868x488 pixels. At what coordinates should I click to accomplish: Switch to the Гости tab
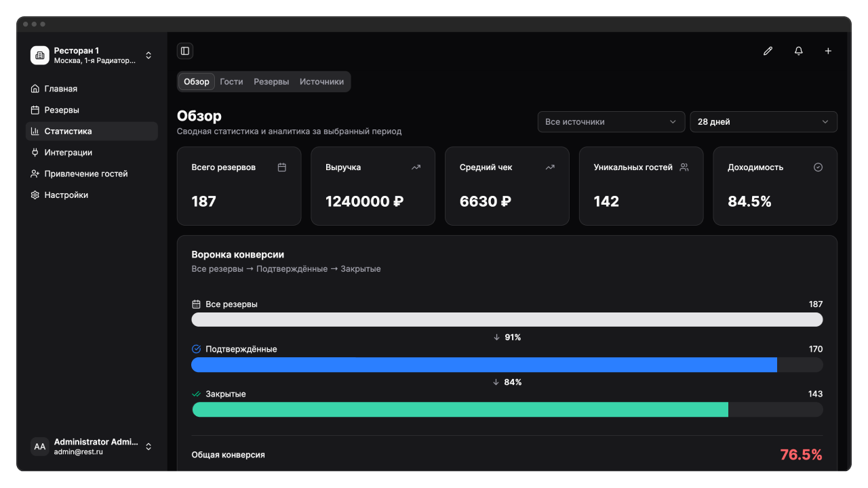pos(231,82)
